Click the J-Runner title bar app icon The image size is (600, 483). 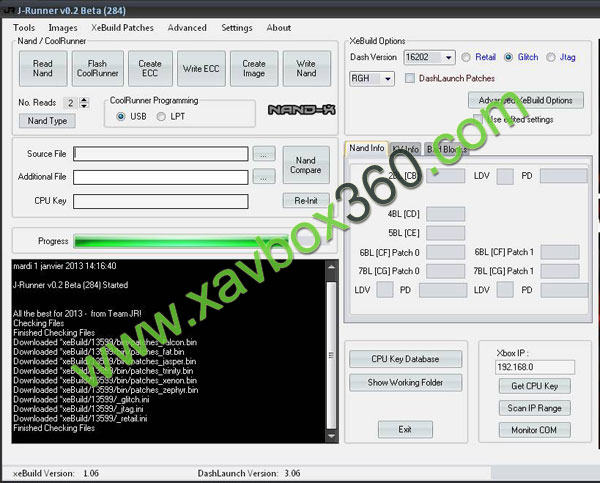tap(8, 10)
